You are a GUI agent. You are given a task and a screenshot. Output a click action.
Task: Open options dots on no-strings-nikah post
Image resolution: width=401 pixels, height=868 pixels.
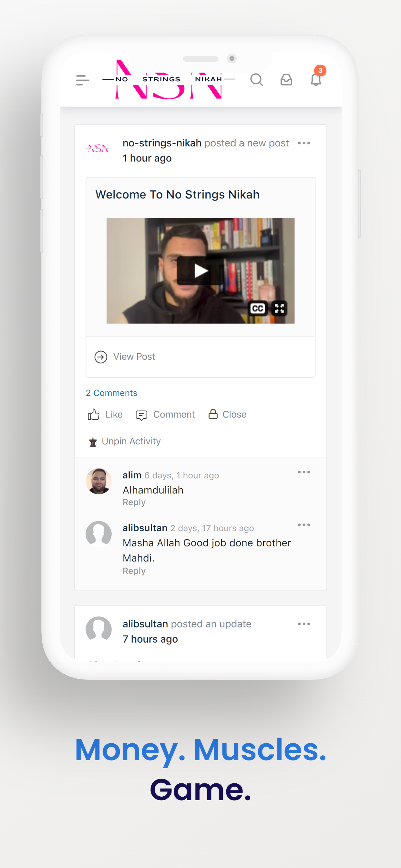point(304,143)
